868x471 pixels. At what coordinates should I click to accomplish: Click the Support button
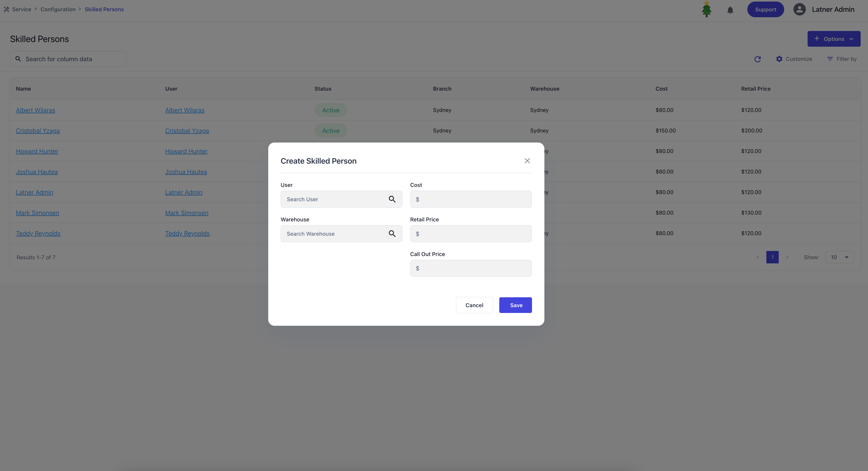765,9
